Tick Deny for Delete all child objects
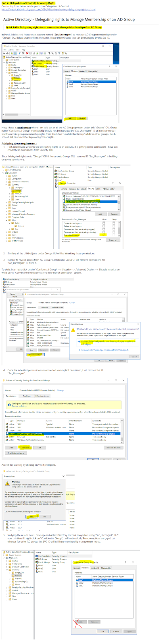This screenshot has height=644, width=159. pos(114,226)
